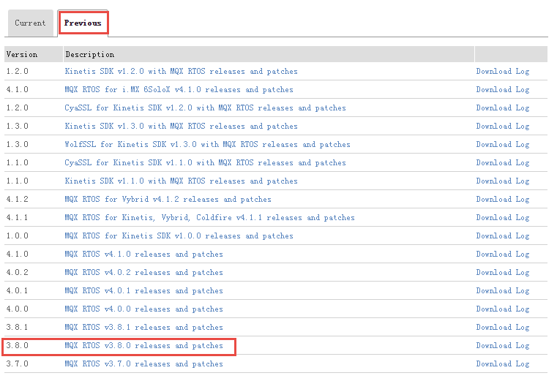Open Kinetis SDK v1.1.0 with MQX RTOS link
Viewport: 557px width, 392px height.
click(181, 181)
